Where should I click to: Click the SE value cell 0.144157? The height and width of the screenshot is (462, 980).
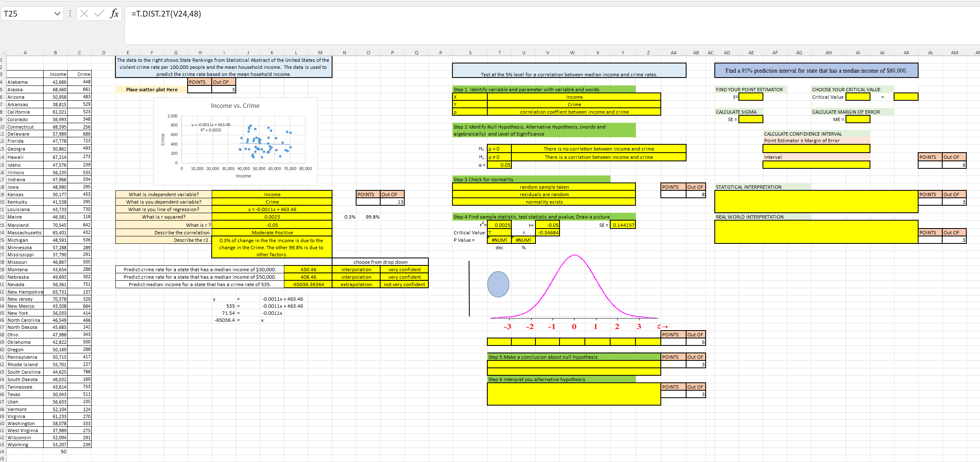623,225
